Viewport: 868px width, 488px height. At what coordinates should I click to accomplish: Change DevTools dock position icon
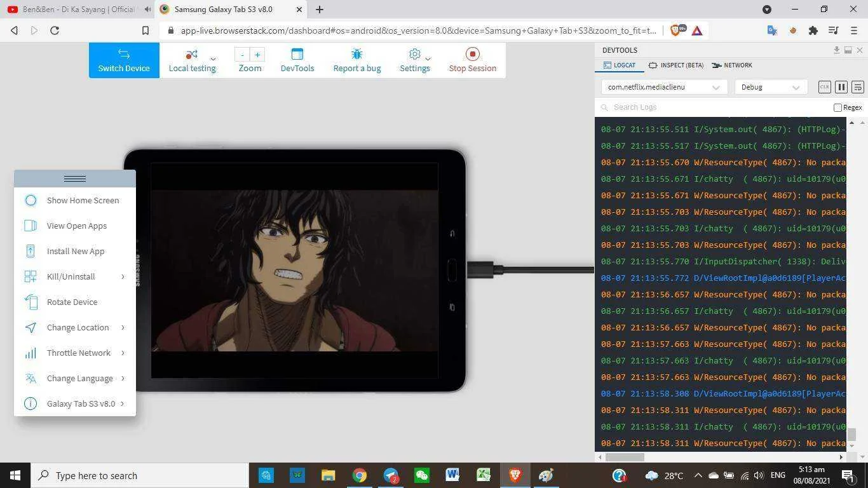848,50
